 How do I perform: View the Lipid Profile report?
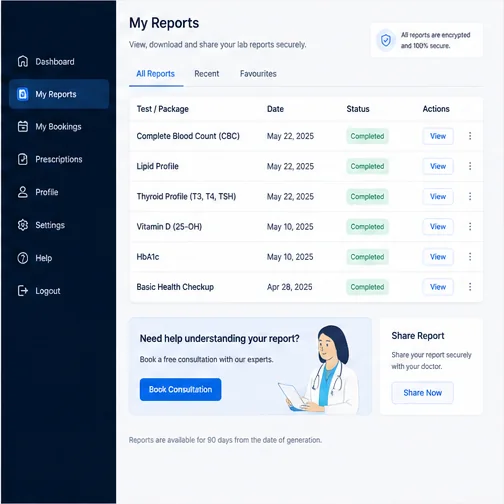(x=438, y=166)
